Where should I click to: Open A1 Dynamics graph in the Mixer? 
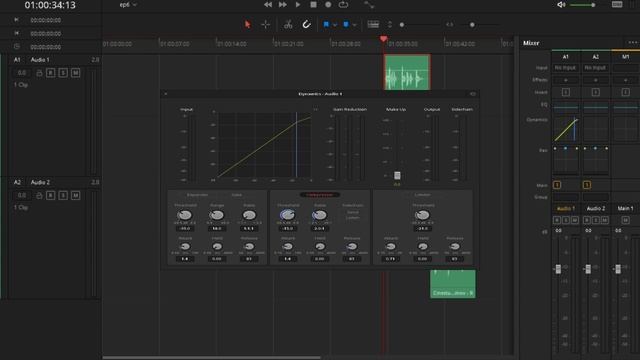click(x=566, y=129)
